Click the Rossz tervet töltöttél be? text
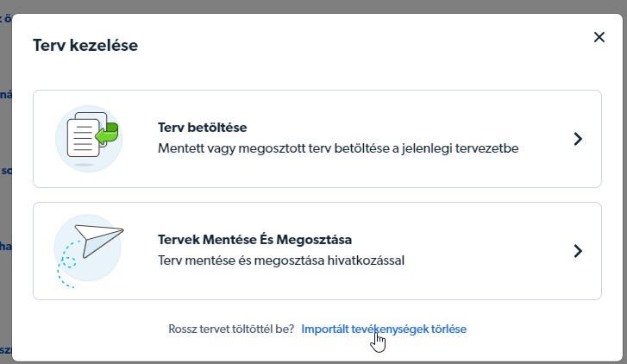627x364 pixels. point(231,329)
